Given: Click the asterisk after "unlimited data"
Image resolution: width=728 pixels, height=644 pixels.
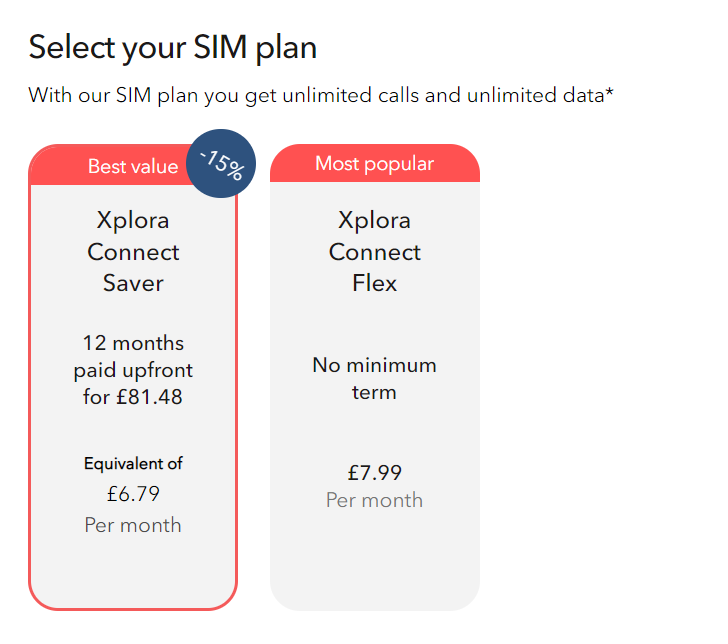Looking at the screenshot, I should (609, 94).
